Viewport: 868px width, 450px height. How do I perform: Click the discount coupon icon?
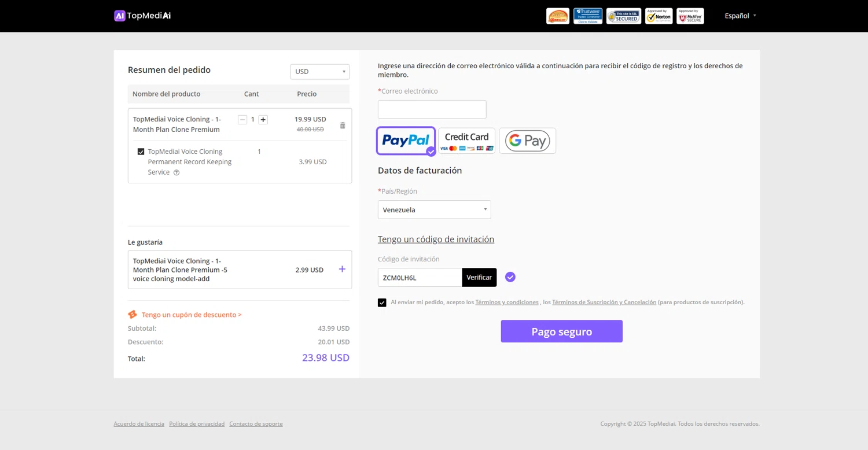[x=133, y=315]
